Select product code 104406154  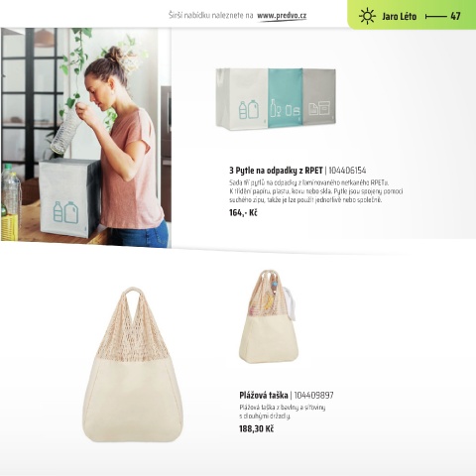347,171
